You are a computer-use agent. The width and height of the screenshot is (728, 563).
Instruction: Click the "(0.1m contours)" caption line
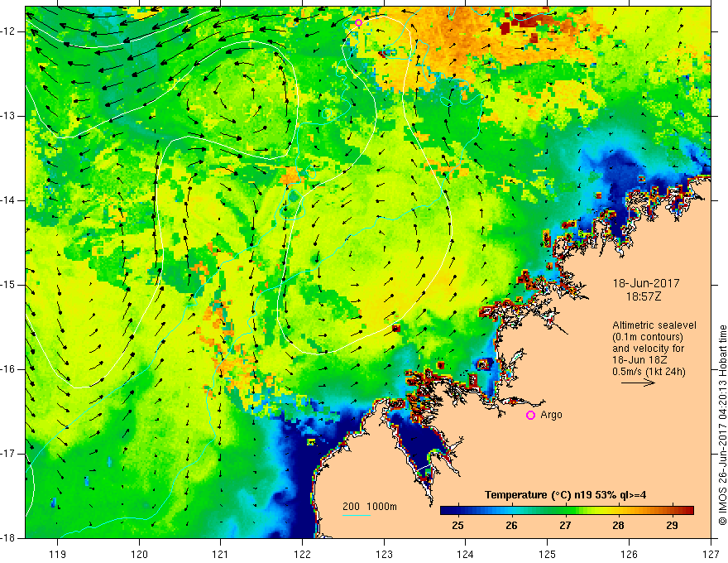pos(647,337)
